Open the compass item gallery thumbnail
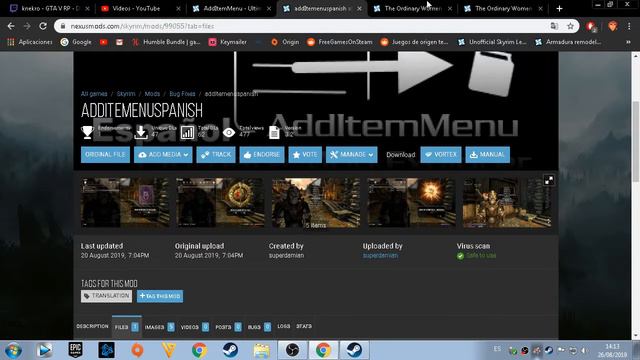The image size is (640, 360). pyautogui.click(x=220, y=202)
